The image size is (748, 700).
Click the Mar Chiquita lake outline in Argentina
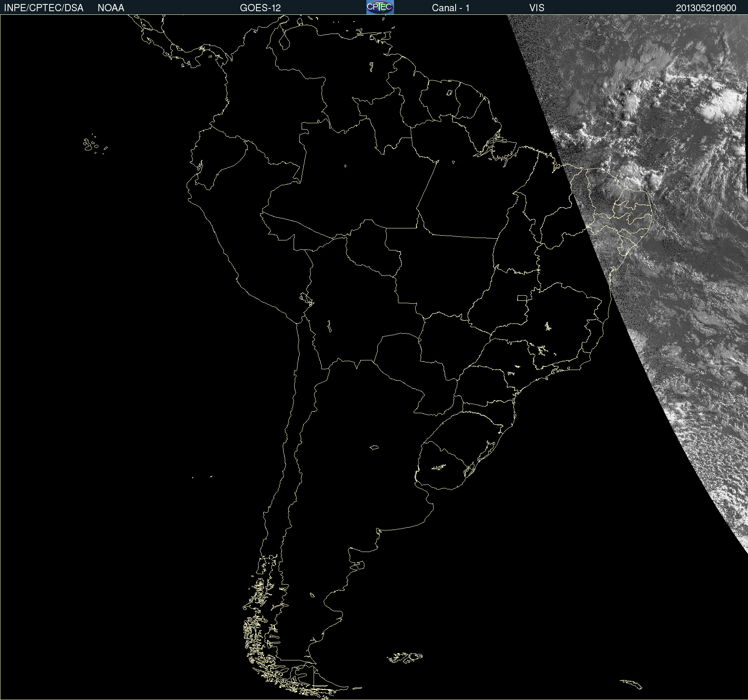(374, 447)
